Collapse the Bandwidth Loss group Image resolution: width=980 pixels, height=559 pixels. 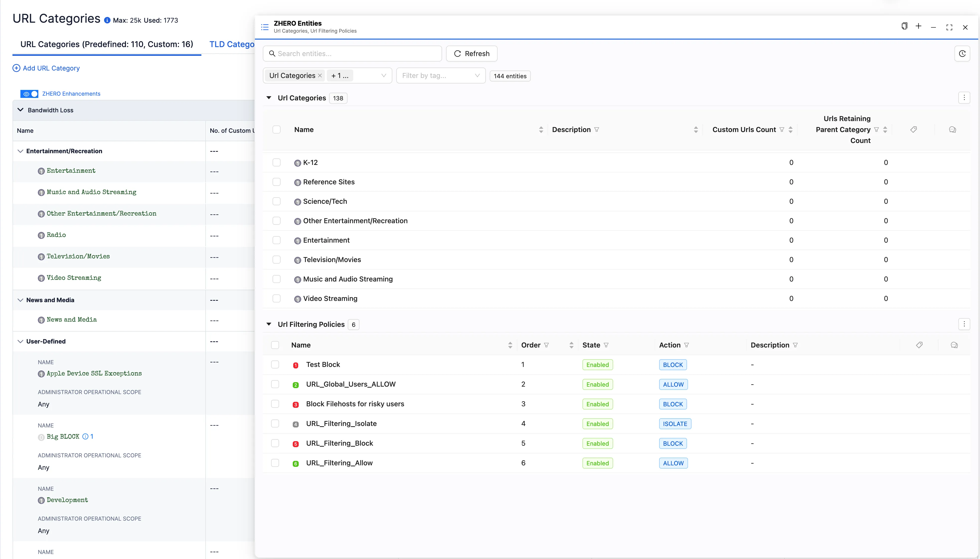[x=20, y=110]
